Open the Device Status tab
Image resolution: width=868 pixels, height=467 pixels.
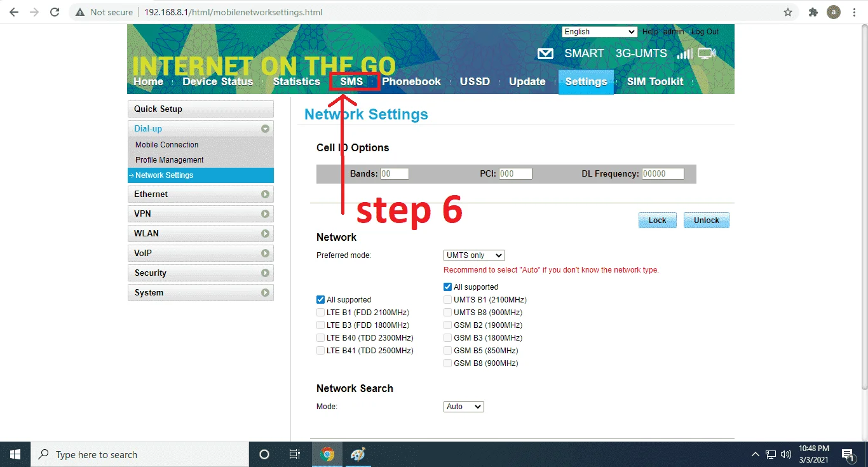(217, 81)
